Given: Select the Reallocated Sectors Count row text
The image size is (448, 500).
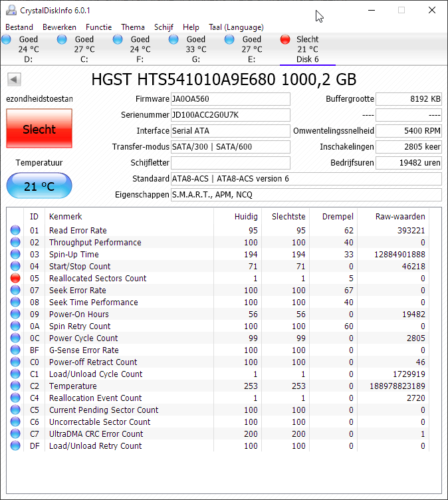Looking at the screenshot, I should click(x=98, y=279).
